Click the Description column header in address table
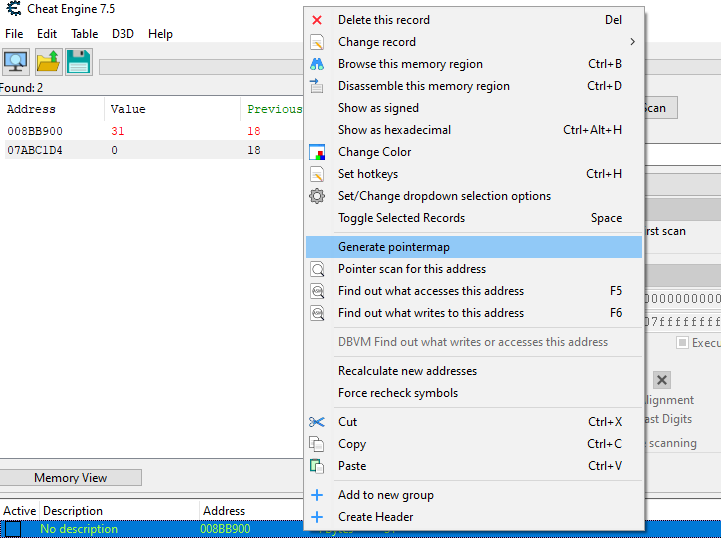Image resolution: width=721 pixels, height=538 pixels. tap(120, 511)
